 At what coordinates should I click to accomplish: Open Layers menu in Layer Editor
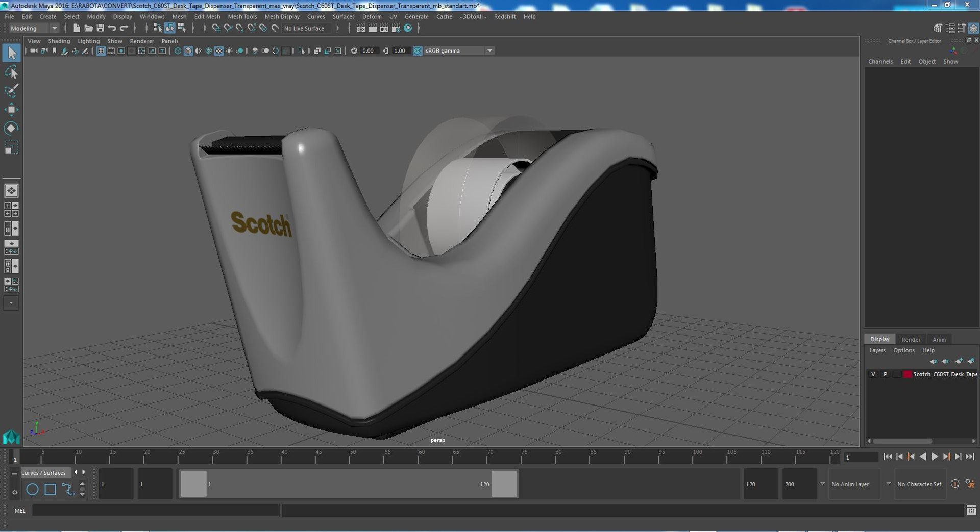(877, 350)
